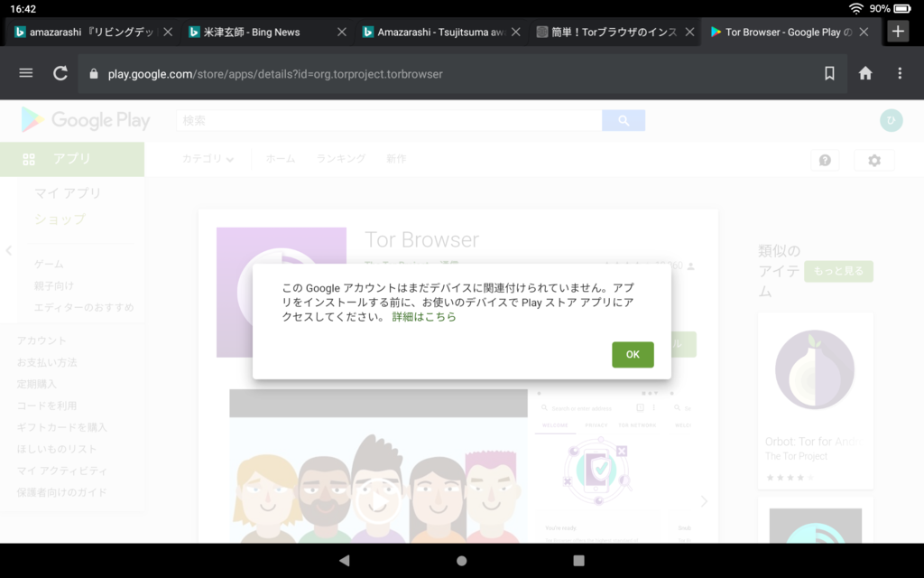The image size is (924, 578).
Task: Click the Tor Browser app icon image
Action: pyautogui.click(x=282, y=293)
